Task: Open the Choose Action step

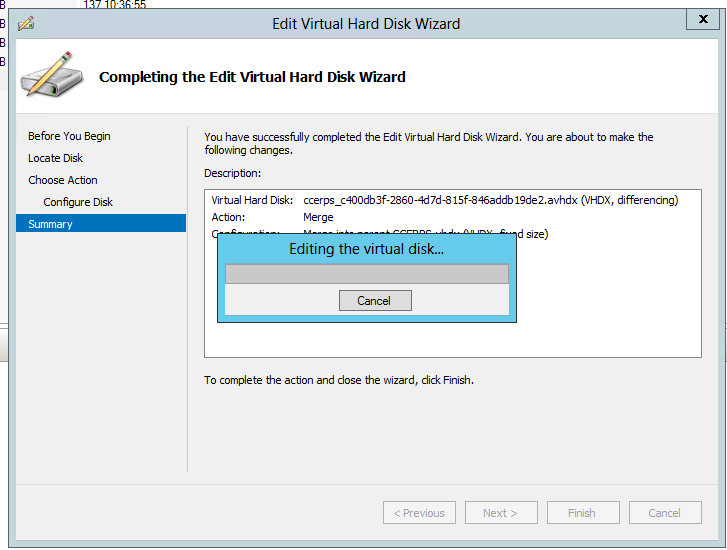Action: point(63,180)
